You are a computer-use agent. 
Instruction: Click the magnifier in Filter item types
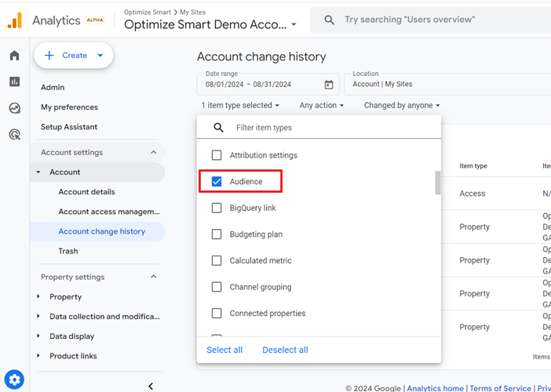click(218, 127)
